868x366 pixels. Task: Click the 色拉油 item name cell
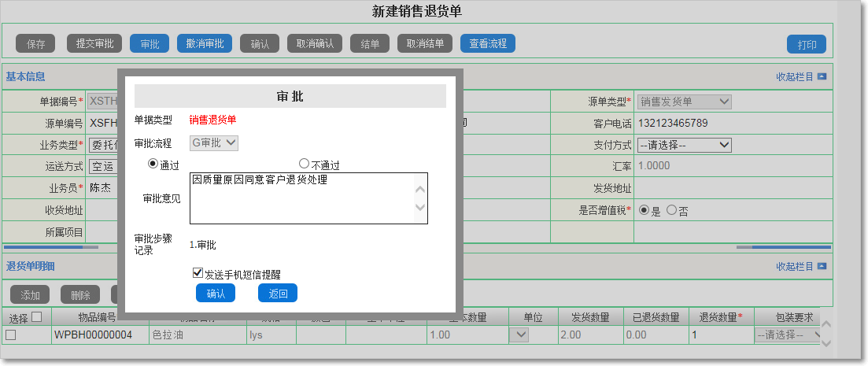(x=197, y=335)
